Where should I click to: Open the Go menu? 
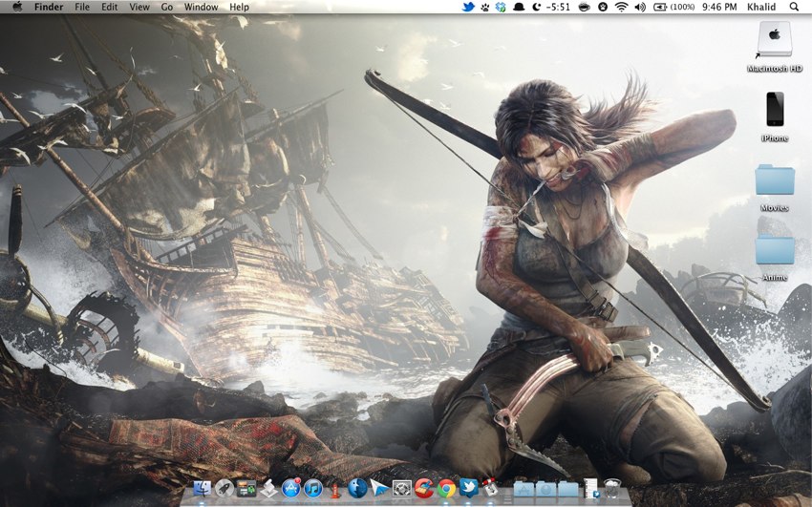pyautogui.click(x=167, y=8)
